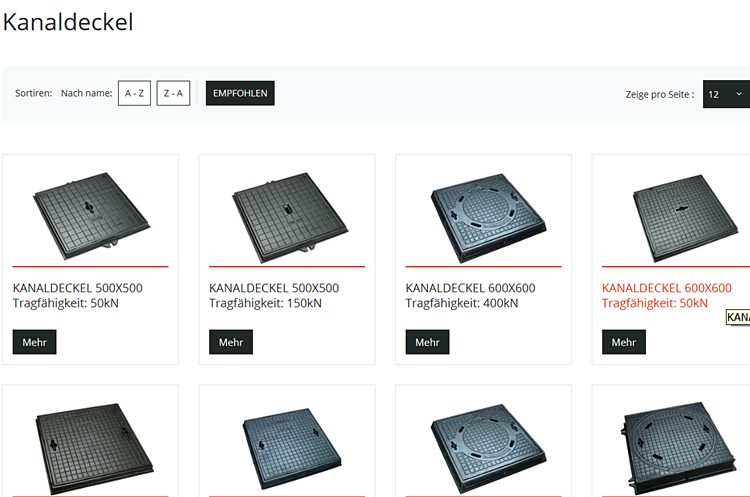Image resolution: width=750 pixels, height=497 pixels.
Task: Select the EMPFOHLEN sorting button
Action: pyautogui.click(x=240, y=93)
